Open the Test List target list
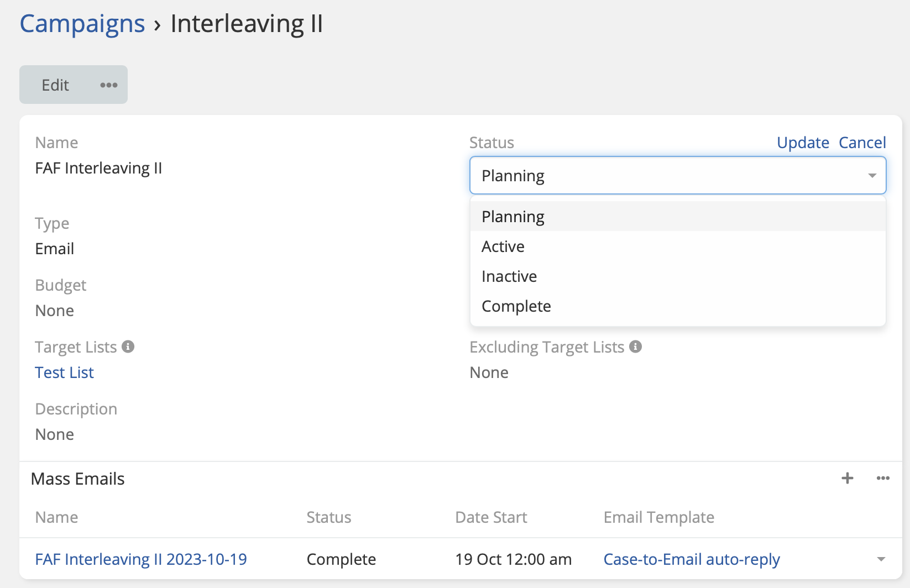This screenshot has height=588, width=910. tap(65, 372)
